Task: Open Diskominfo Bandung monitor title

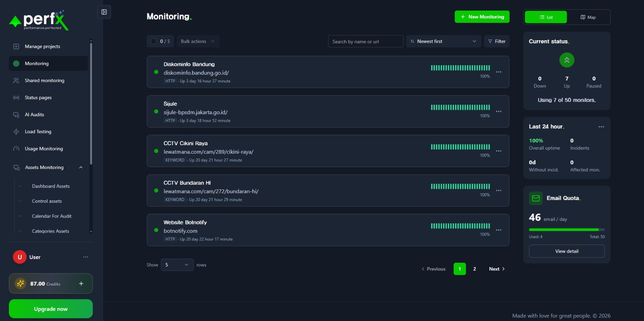Action: (x=189, y=64)
